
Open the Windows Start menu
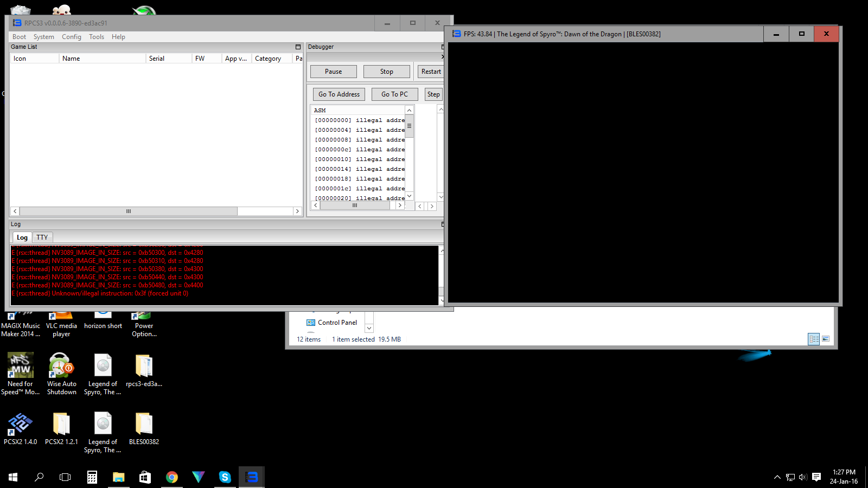(13, 477)
